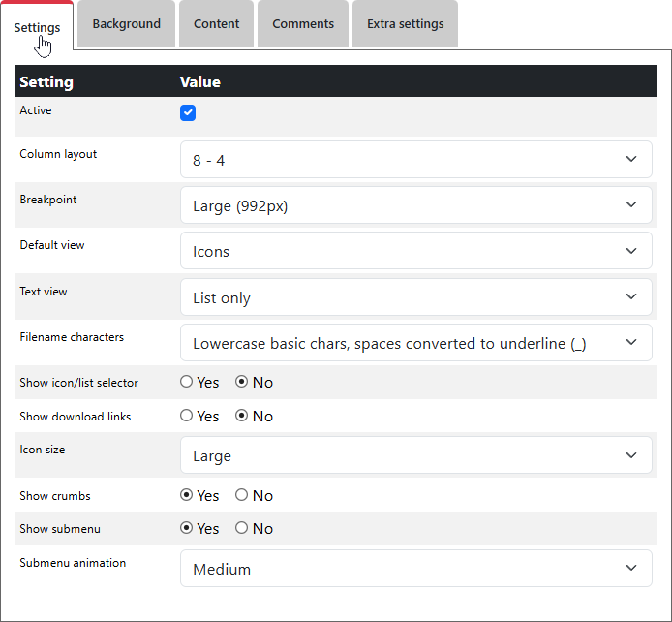The width and height of the screenshot is (672, 622).
Task: Uncheck the Active checkbox
Action: click(x=188, y=113)
